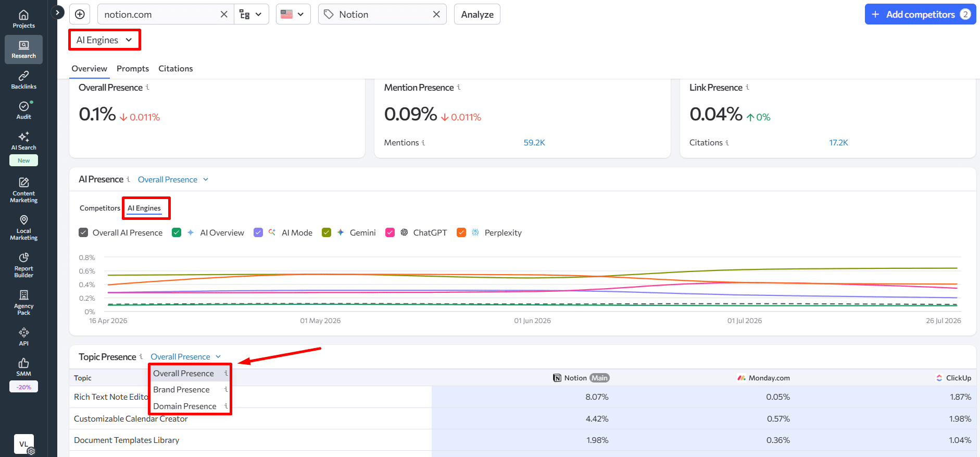Click the 8.07% Notion value
This screenshot has height=457, width=980.
point(597,397)
